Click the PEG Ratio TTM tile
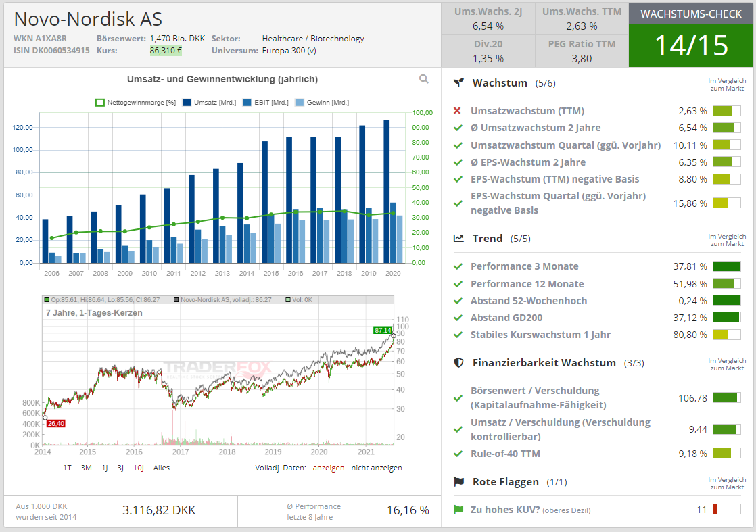Image resolution: width=756 pixels, height=532 pixels. pos(581,51)
